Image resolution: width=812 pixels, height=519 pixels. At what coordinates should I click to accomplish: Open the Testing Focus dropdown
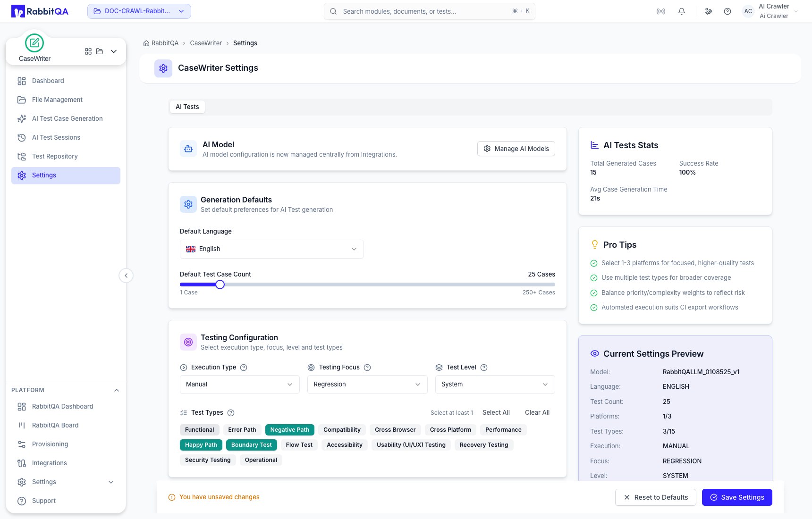pyautogui.click(x=367, y=385)
